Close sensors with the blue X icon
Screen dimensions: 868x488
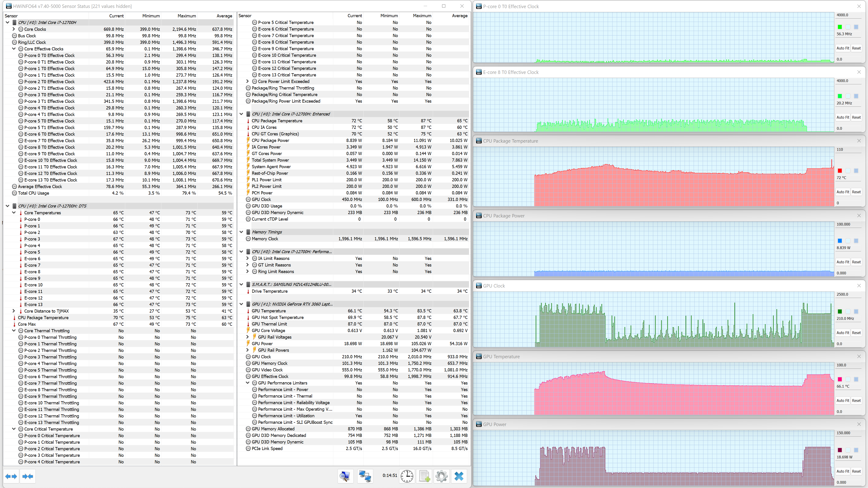[x=459, y=476]
